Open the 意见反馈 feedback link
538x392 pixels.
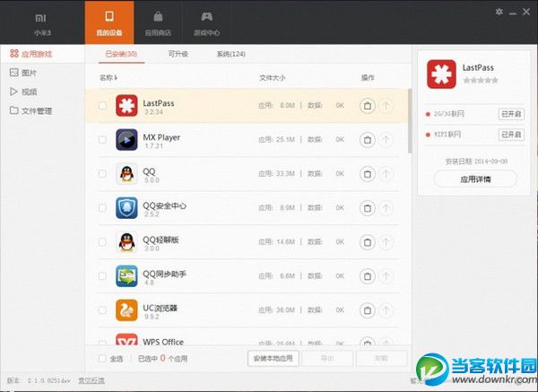click(91, 380)
